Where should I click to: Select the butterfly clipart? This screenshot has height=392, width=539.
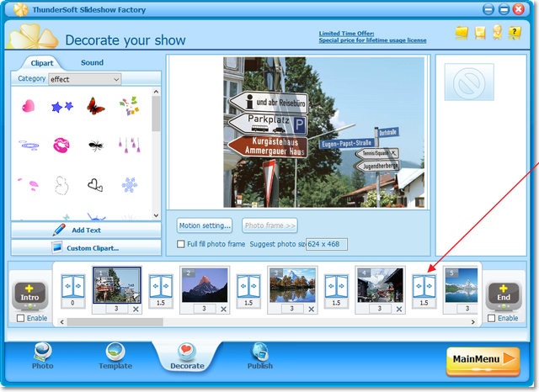coord(95,106)
